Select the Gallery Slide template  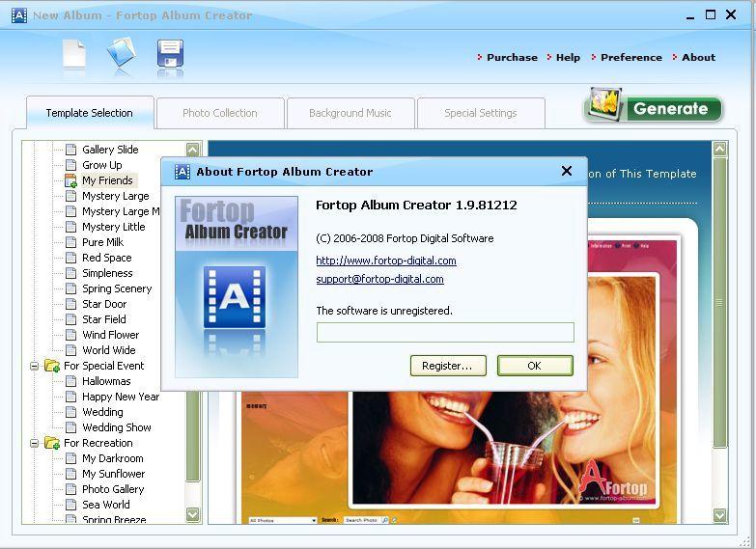[x=110, y=150]
